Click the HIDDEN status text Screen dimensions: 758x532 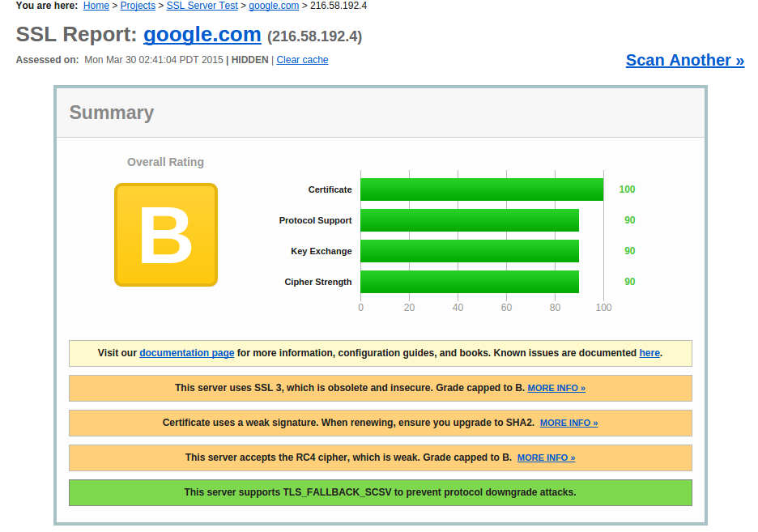click(x=250, y=60)
